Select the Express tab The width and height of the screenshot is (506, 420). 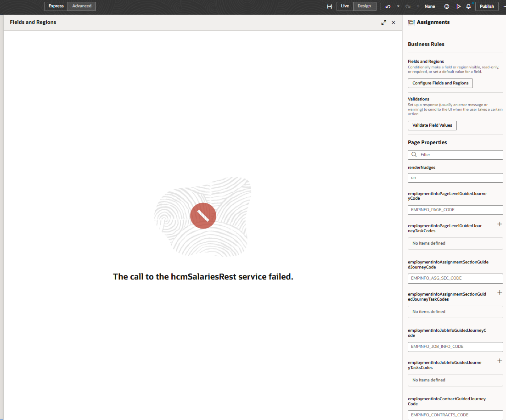click(56, 6)
